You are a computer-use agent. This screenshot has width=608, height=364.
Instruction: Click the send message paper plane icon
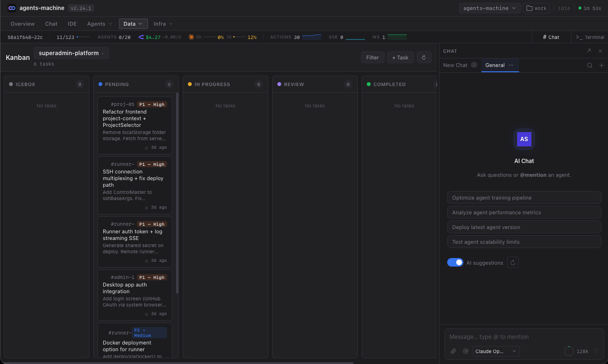[595, 351]
